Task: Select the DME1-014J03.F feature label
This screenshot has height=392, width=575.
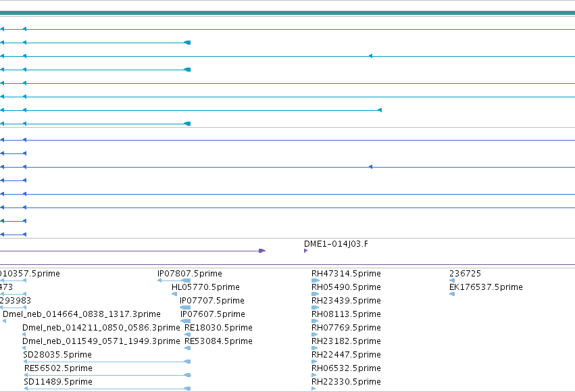Action: point(336,244)
